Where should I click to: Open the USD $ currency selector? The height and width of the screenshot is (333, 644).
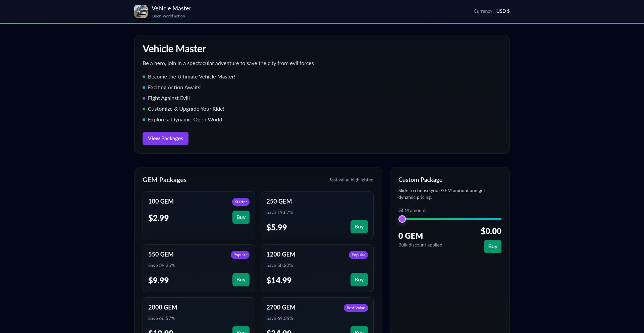coord(502,11)
